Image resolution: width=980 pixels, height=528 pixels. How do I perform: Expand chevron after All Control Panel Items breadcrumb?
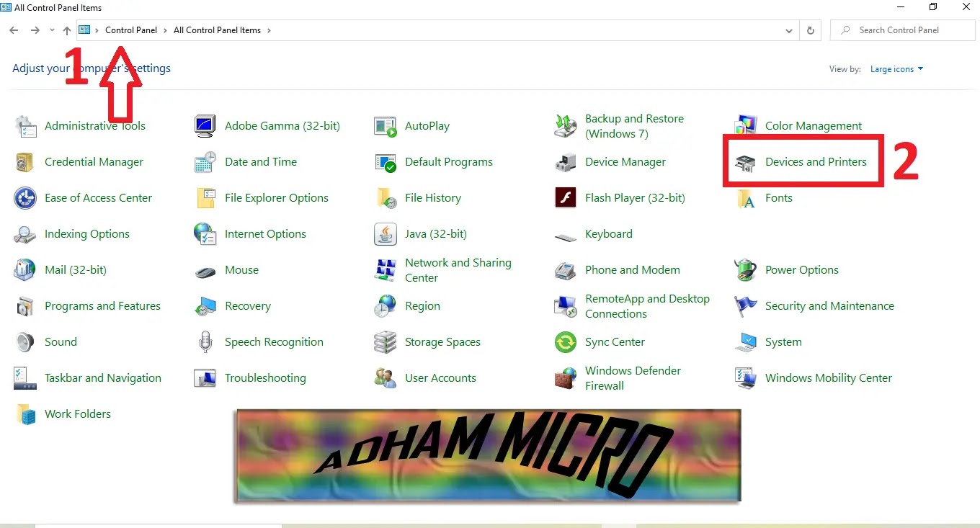269,30
